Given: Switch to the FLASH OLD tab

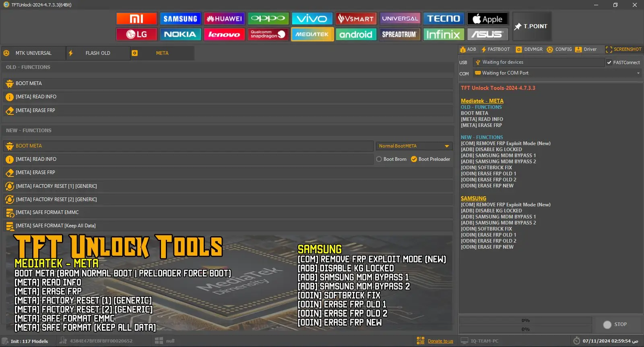Looking at the screenshot, I should coord(98,53).
